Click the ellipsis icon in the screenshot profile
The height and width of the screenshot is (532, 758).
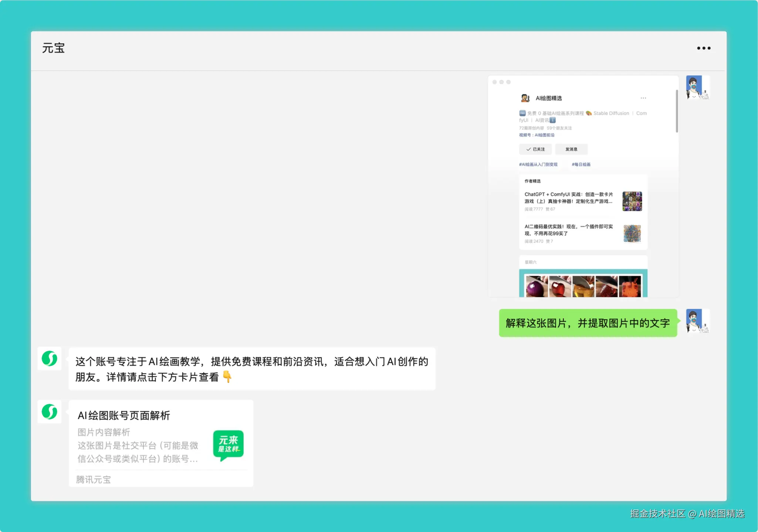pyautogui.click(x=643, y=98)
